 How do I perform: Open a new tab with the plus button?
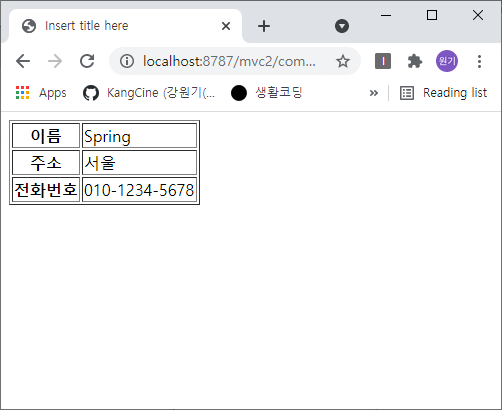coord(264,26)
